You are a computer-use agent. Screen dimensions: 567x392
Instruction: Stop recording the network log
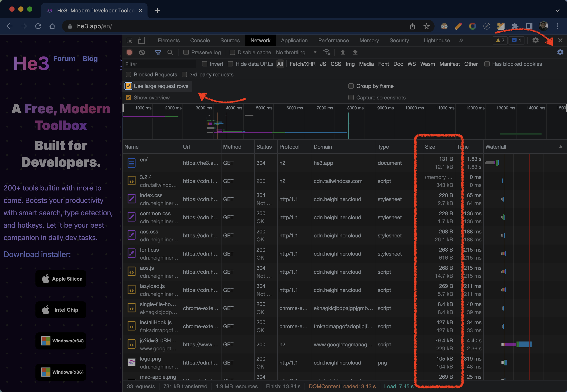point(129,52)
